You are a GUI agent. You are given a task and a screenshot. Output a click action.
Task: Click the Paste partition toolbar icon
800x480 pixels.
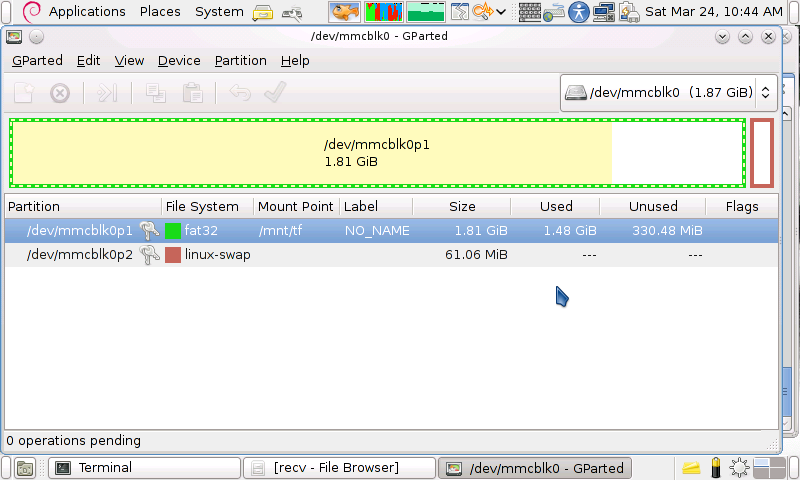pyautogui.click(x=193, y=93)
